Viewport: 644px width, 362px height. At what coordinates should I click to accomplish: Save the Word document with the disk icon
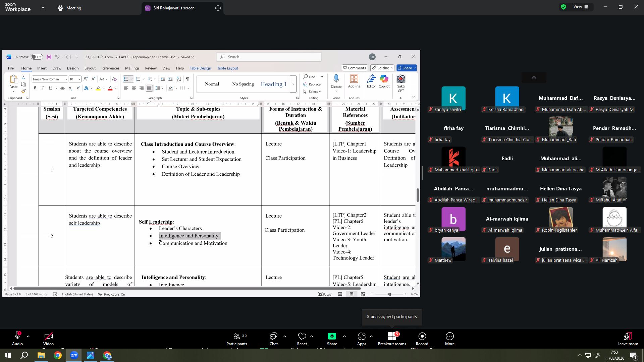[49, 57]
